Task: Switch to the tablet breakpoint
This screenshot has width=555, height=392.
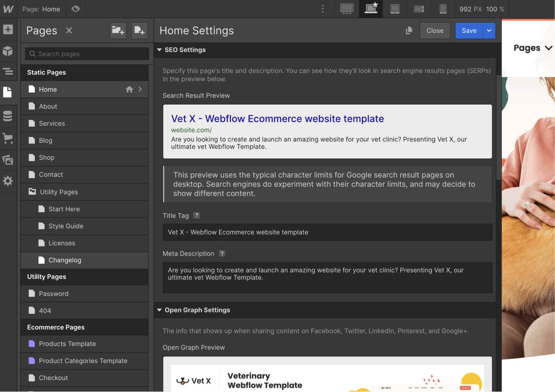Action: pyautogui.click(x=395, y=9)
